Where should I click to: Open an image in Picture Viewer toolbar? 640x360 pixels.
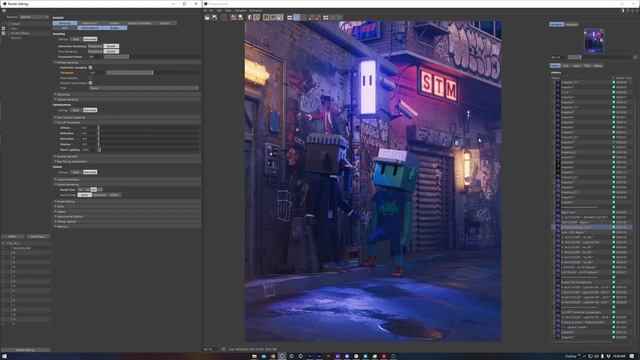pyautogui.click(x=207, y=17)
